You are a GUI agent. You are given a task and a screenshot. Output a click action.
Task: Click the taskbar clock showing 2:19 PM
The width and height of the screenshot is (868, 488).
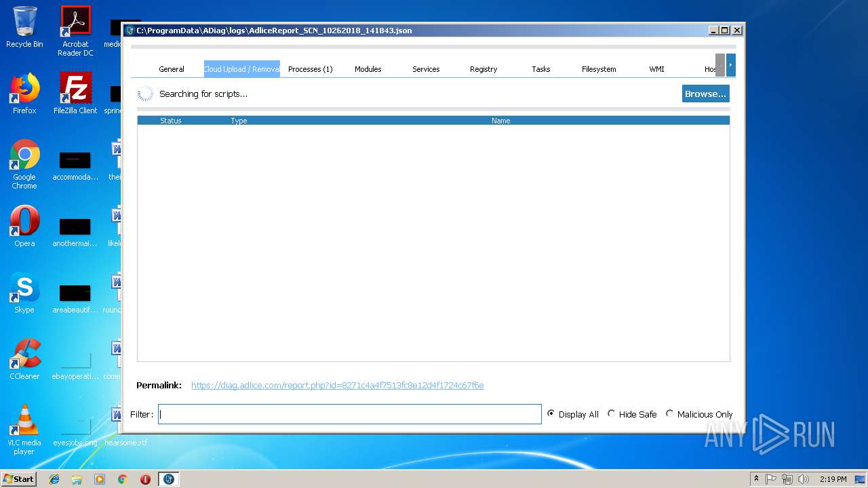click(x=833, y=479)
